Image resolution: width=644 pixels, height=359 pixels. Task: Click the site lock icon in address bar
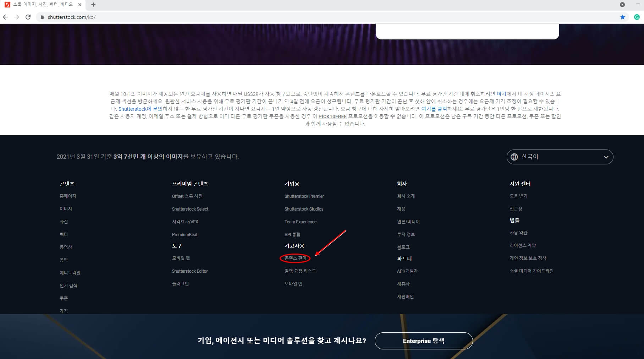42,17
